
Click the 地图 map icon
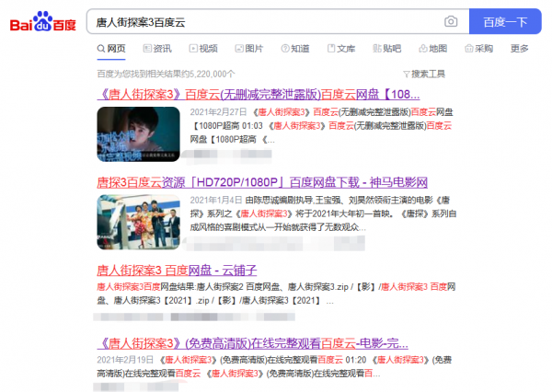pos(423,48)
